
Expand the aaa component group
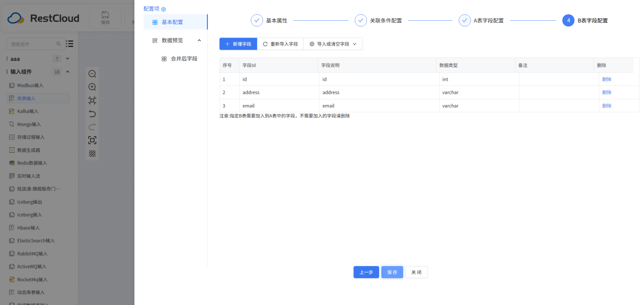(68, 59)
